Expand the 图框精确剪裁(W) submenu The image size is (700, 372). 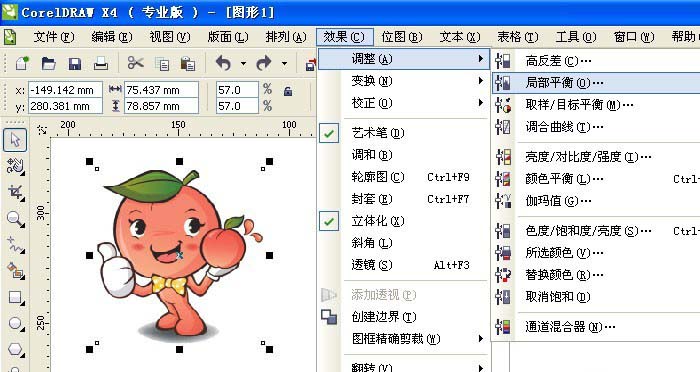[404, 339]
